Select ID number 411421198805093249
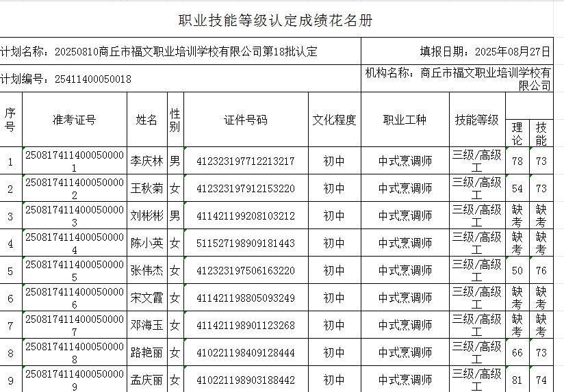 (x=246, y=298)
